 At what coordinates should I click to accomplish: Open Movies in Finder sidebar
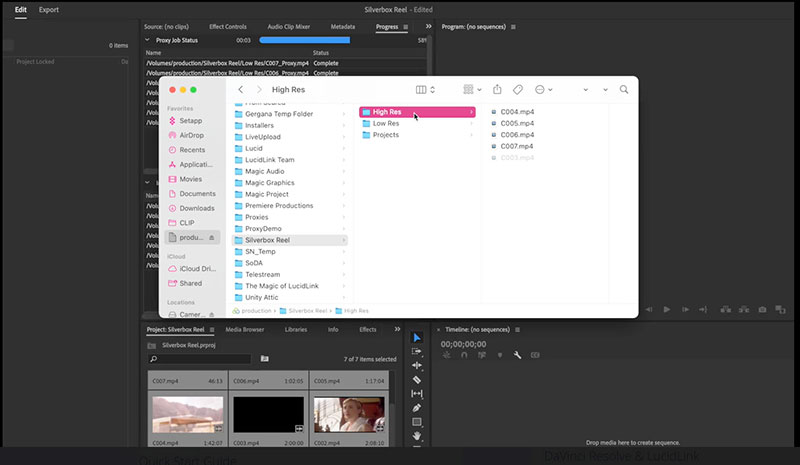pos(190,179)
